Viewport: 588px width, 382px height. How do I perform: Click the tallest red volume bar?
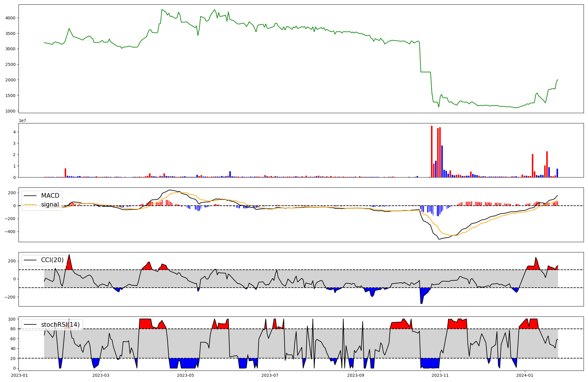tap(432, 151)
